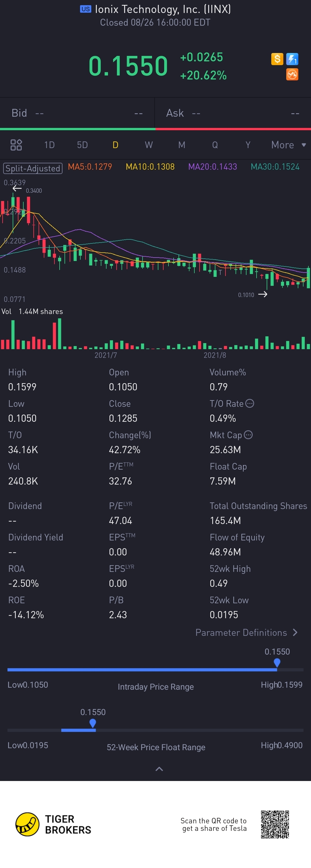Tap the 2021/8 date axis label
Image resolution: width=311 pixels, height=868 pixels.
[215, 355]
